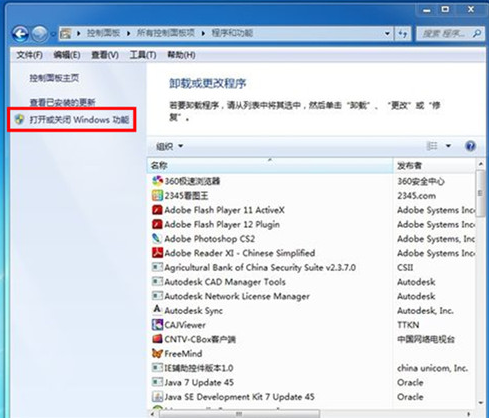Screen dimensions: 489x418
Task: Click the Java SE Development Kit 7 icon
Action: 157,397
